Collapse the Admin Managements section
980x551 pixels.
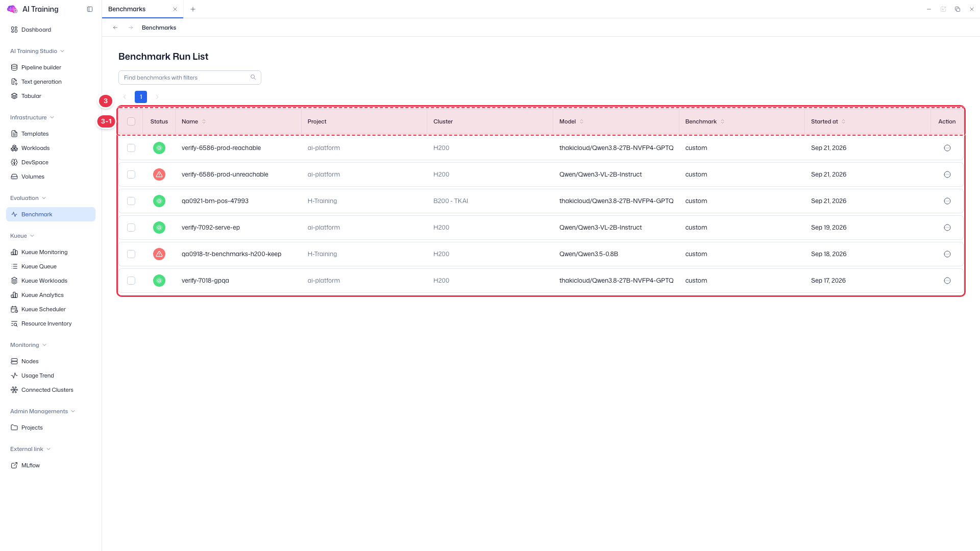pyautogui.click(x=43, y=411)
